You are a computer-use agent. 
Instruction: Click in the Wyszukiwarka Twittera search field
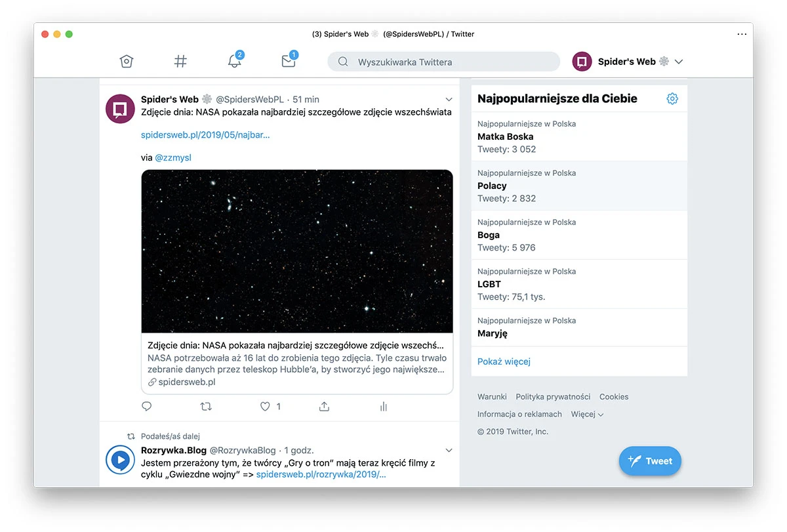[x=444, y=62]
